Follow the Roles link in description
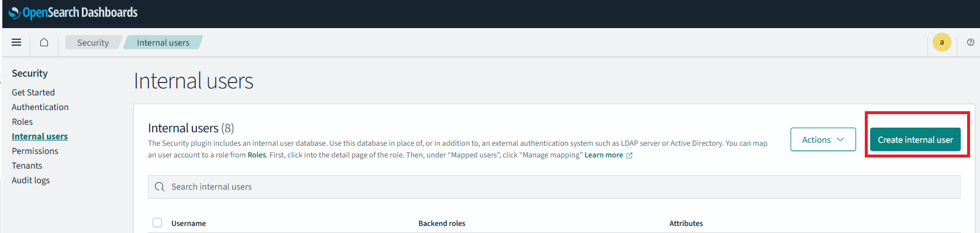Viewport: 980px width, 233px height. (257, 155)
